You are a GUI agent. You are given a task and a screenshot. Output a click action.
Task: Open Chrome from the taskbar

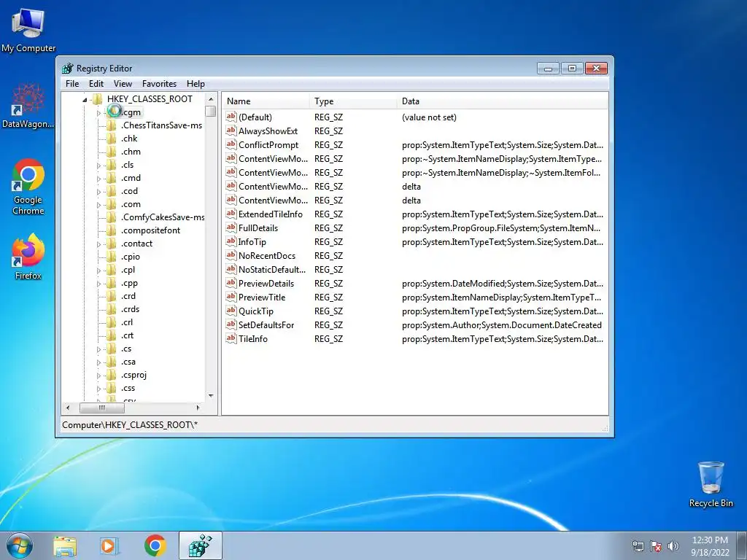click(x=155, y=545)
